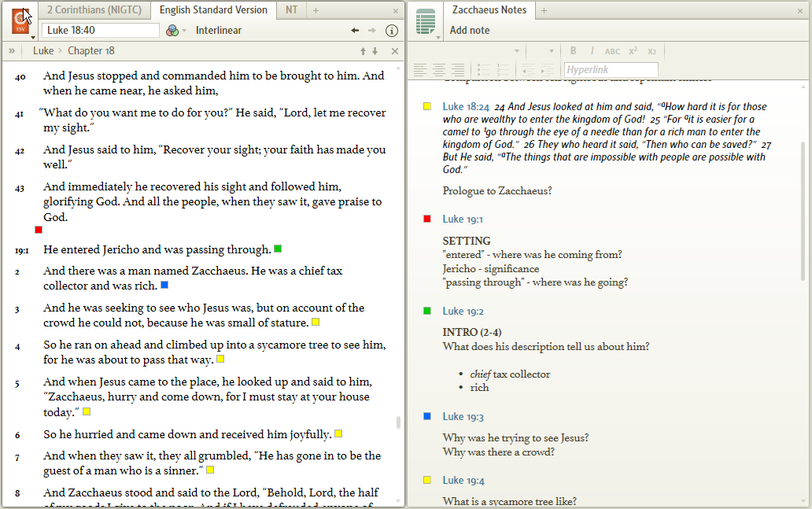This screenshot has height=509, width=812.
Task: Toggle italic formatting in notes toolbar
Action: coord(592,51)
